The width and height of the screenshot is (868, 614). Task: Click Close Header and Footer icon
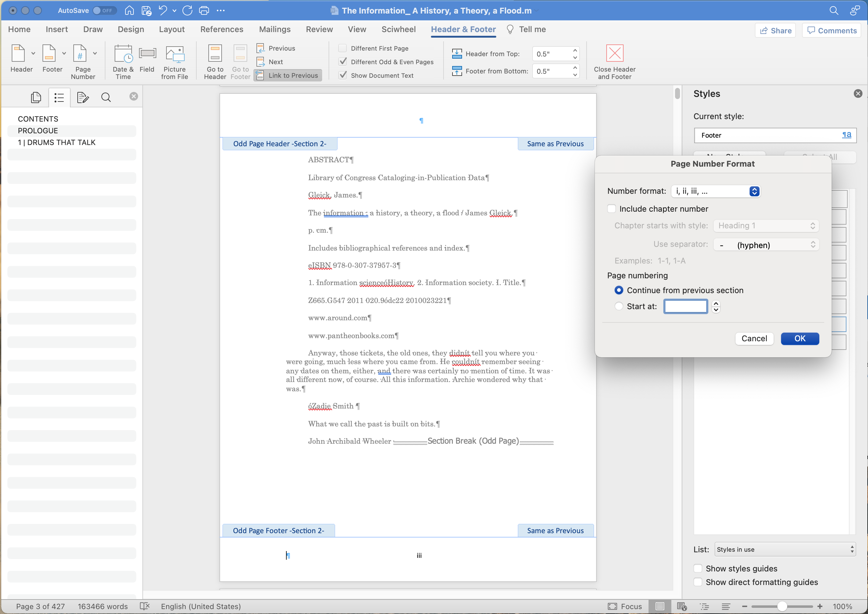click(x=614, y=53)
